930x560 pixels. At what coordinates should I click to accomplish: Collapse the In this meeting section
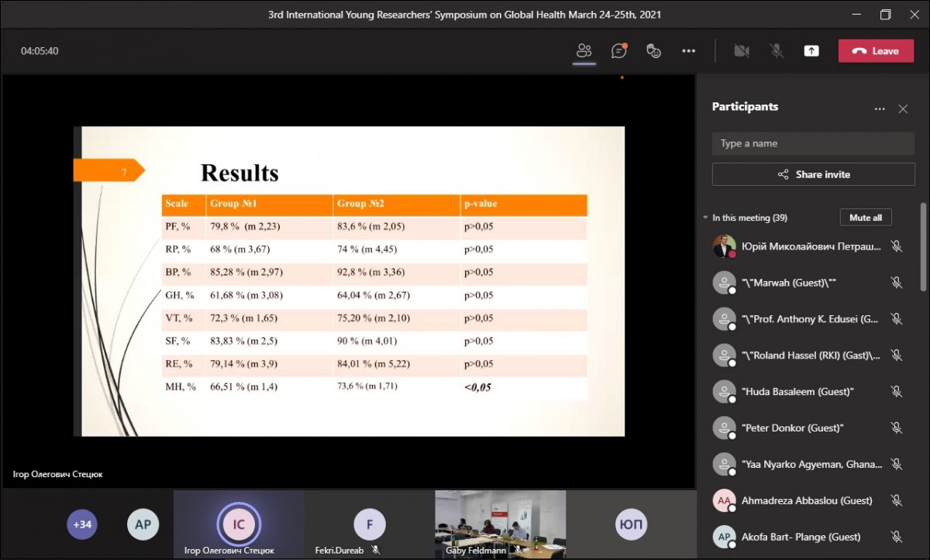[705, 218]
